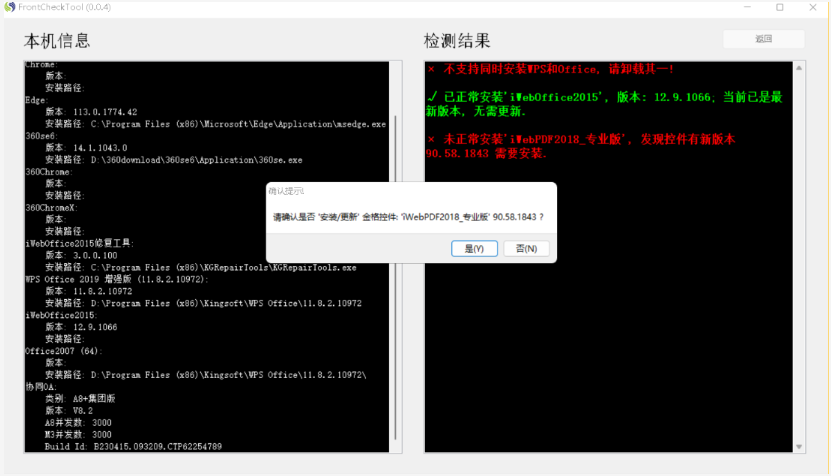831x476 pixels.
Task: Click the green checkmark for iWebOffice2015
Action: [x=432, y=96]
